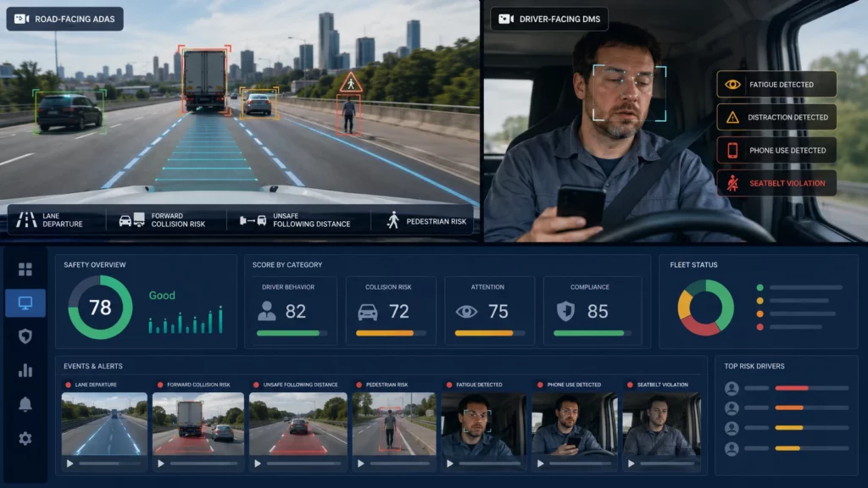Play the Fatigue Detected event clip
Image resolution: width=868 pixels, height=488 pixels.
(450, 463)
